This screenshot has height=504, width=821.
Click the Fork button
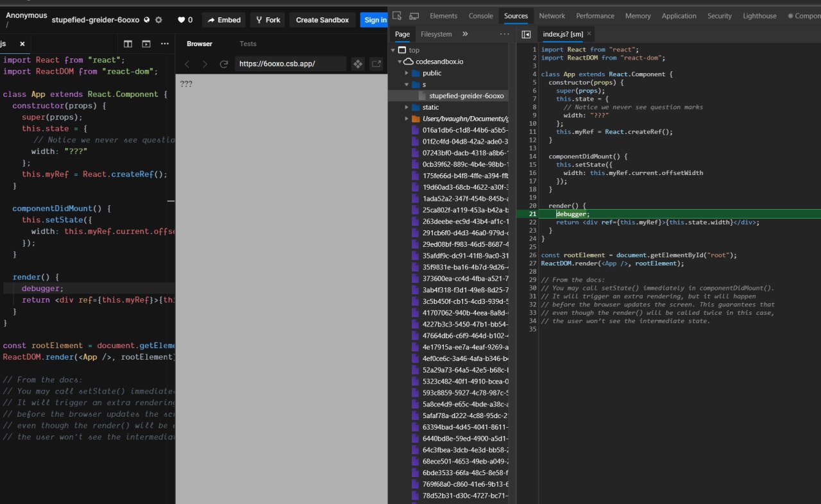pyautogui.click(x=267, y=20)
